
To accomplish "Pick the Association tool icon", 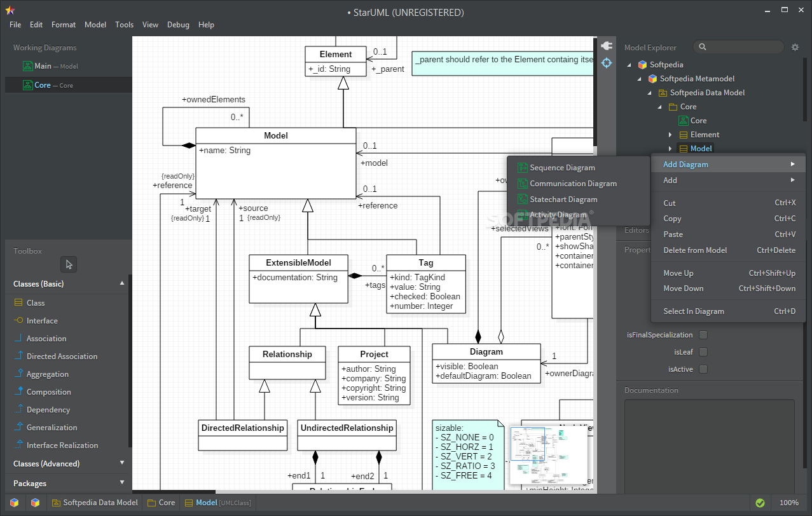I will [x=18, y=339].
